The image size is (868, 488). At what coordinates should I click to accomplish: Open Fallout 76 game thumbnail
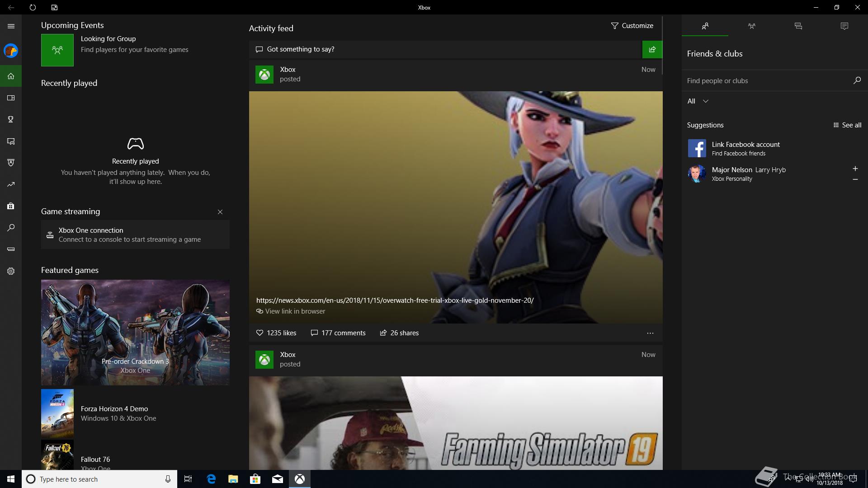57,455
